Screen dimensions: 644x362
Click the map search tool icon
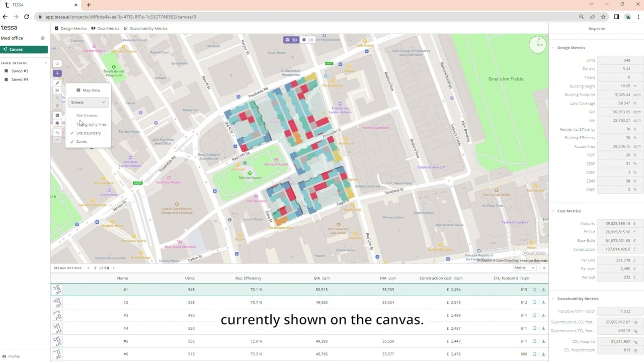[57, 64]
